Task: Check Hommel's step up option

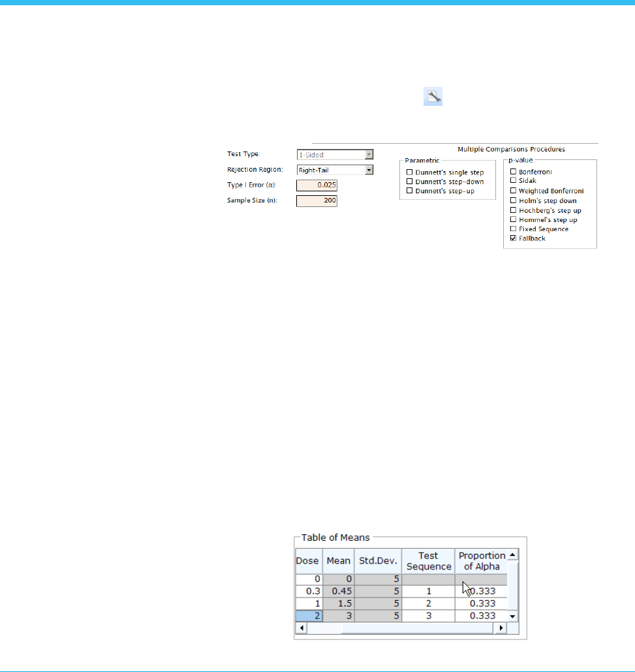Action: pos(513,219)
